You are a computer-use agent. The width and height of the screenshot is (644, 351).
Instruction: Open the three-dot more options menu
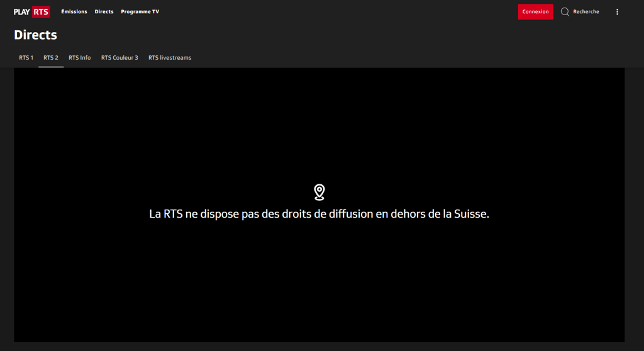[x=617, y=11]
